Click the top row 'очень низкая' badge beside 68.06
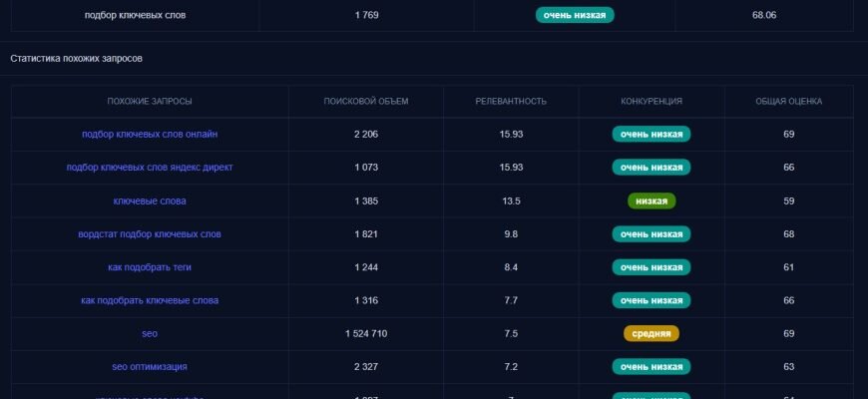The image size is (868, 399). pyautogui.click(x=575, y=15)
